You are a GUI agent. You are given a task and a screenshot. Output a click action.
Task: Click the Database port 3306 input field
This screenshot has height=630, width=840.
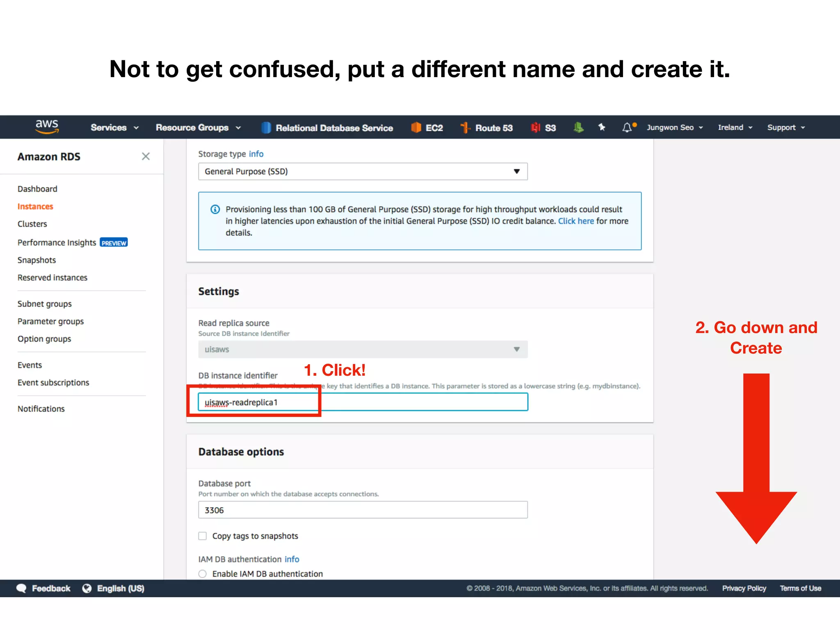(x=363, y=510)
